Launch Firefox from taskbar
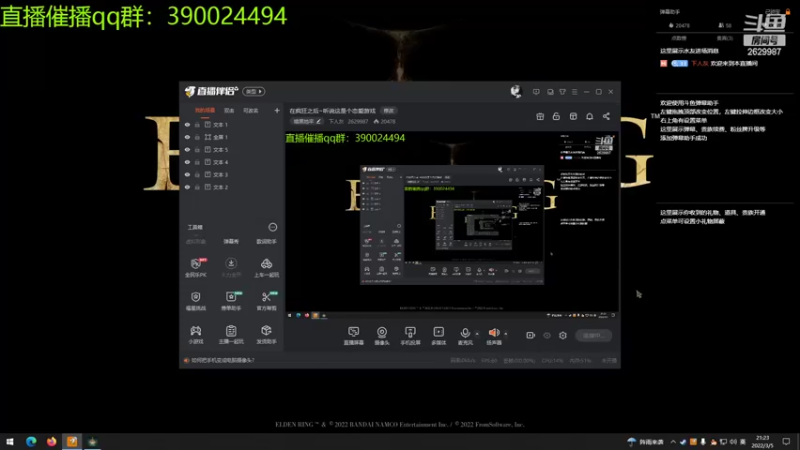This screenshot has width=800, height=450. (52, 441)
